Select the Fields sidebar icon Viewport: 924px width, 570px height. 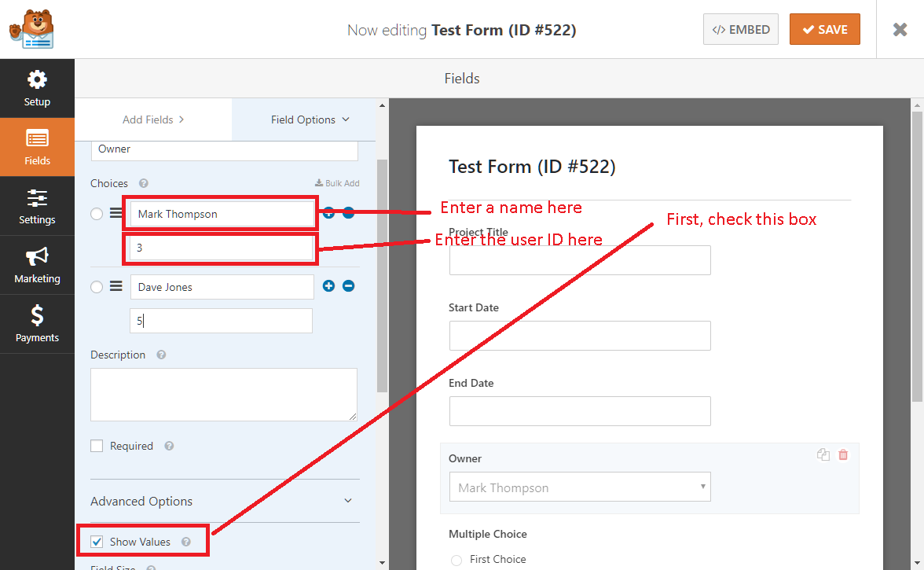(37, 147)
